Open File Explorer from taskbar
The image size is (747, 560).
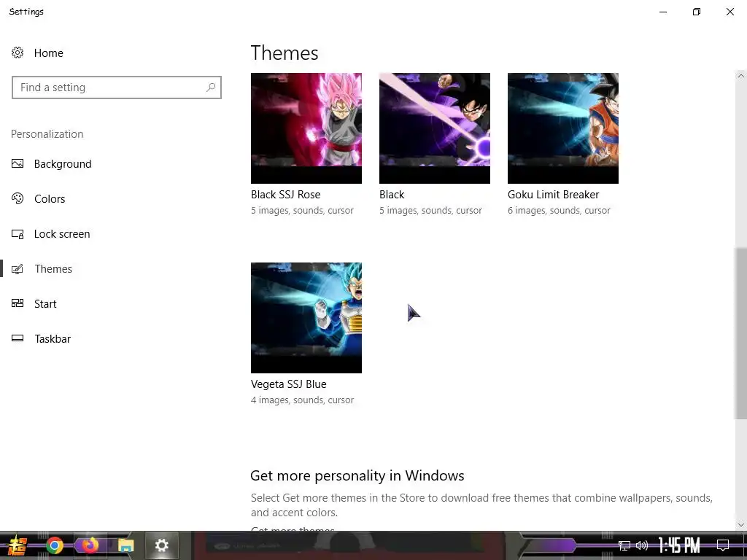126,545
